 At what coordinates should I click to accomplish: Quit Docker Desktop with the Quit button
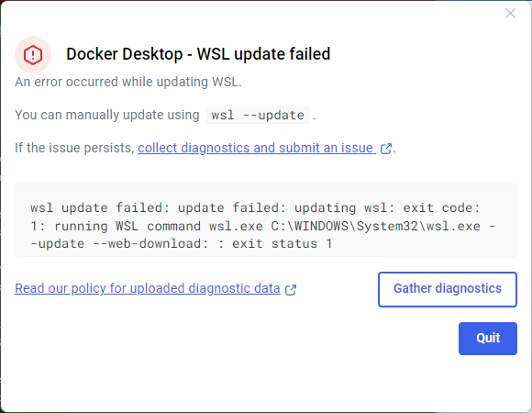tap(488, 339)
